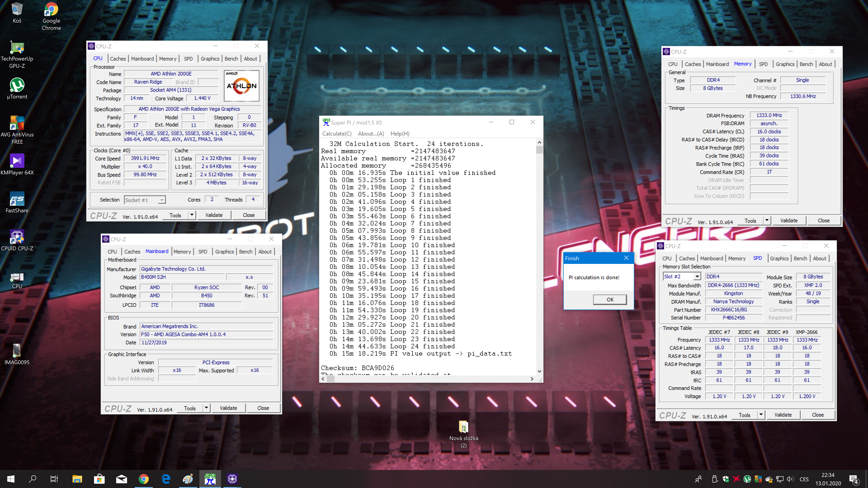Screen dimensions: 868x488
Task: Select Graphics tab in Memory CPU-Z window
Action: click(785, 64)
